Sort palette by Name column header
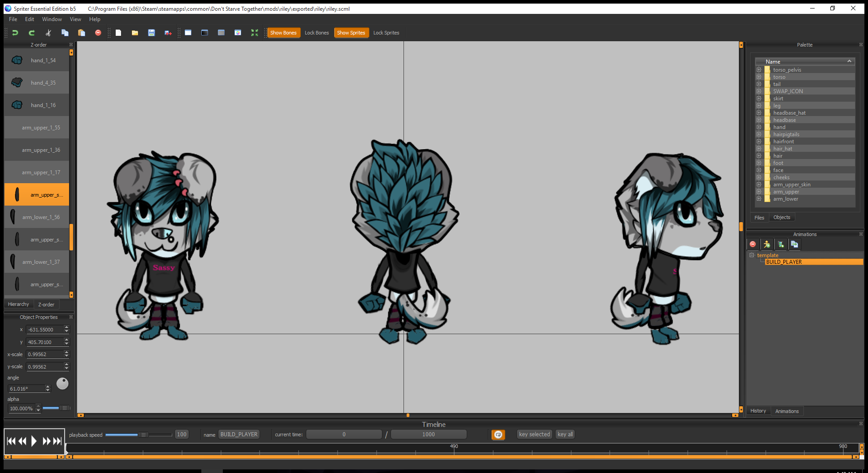The width and height of the screenshot is (868, 473). [805, 62]
